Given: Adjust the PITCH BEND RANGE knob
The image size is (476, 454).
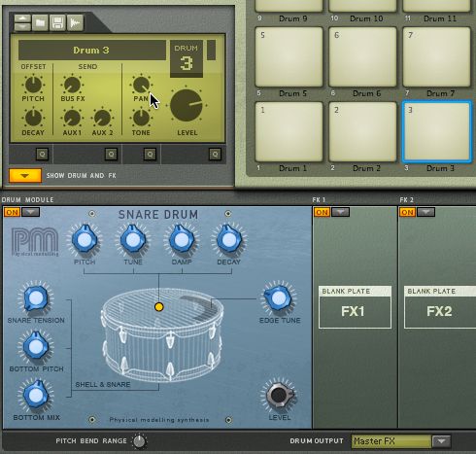Looking at the screenshot, I should coord(139,441).
